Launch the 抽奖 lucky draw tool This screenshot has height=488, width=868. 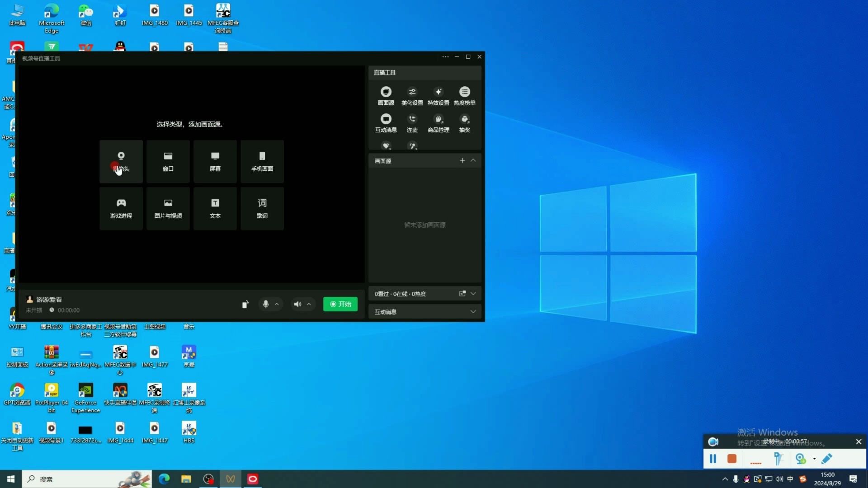click(x=465, y=123)
